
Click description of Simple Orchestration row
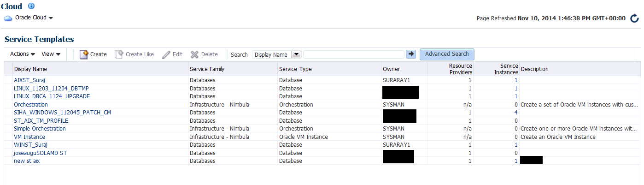[579, 129]
